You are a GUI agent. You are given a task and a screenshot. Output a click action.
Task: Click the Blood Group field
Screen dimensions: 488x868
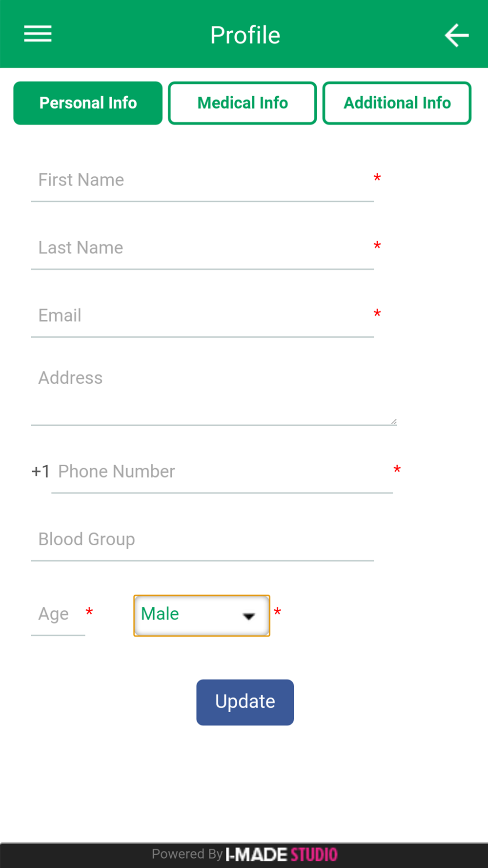(x=202, y=539)
